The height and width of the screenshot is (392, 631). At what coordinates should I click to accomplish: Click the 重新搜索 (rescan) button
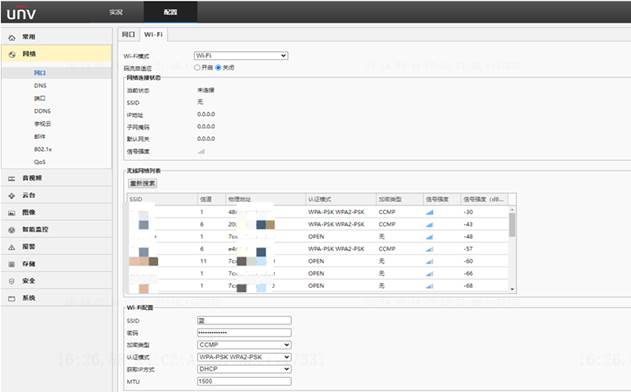[x=143, y=184]
